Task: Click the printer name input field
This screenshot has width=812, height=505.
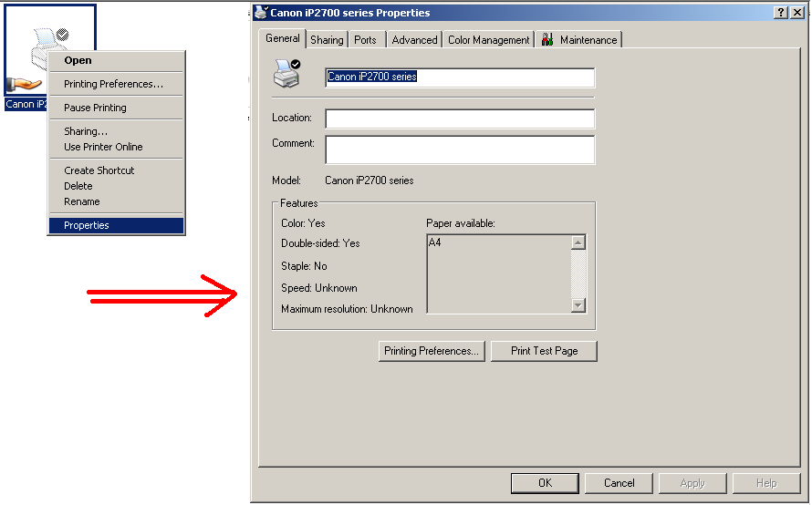Action: [x=460, y=77]
